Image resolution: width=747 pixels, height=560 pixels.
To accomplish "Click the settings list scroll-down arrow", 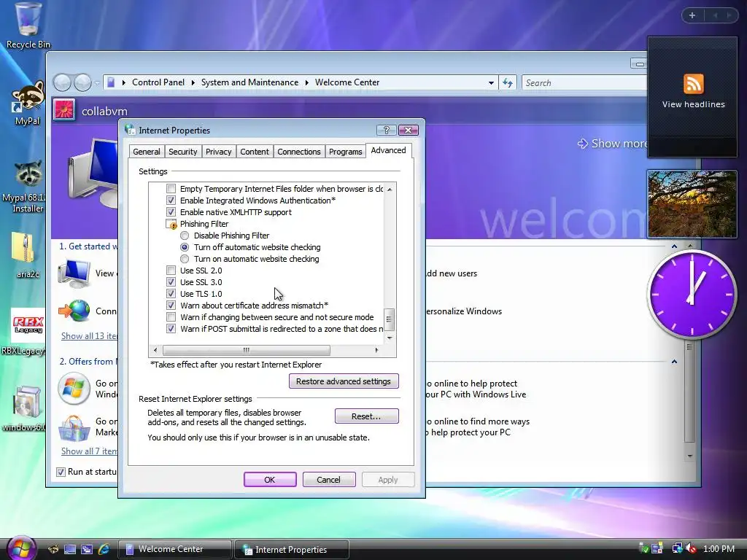I will pyautogui.click(x=390, y=338).
